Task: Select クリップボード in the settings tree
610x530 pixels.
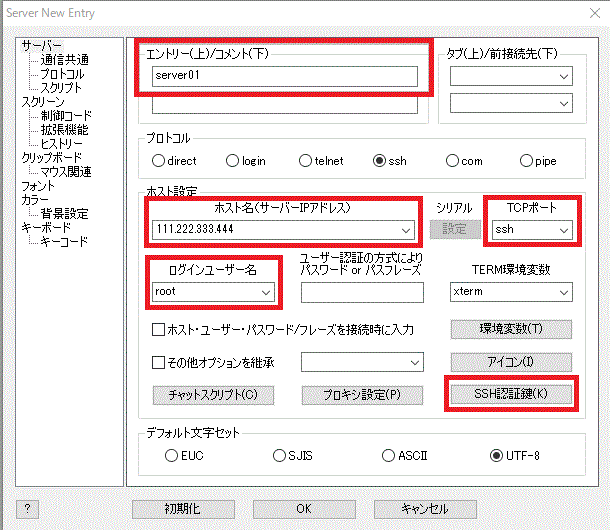Action: pos(52,158)
